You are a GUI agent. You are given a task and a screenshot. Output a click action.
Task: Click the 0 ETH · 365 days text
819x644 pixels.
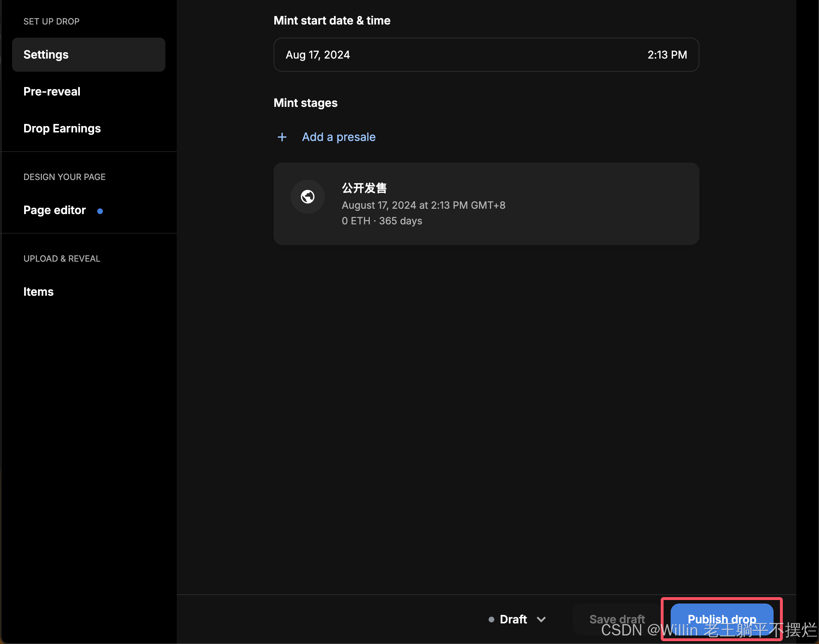[382, 221]
